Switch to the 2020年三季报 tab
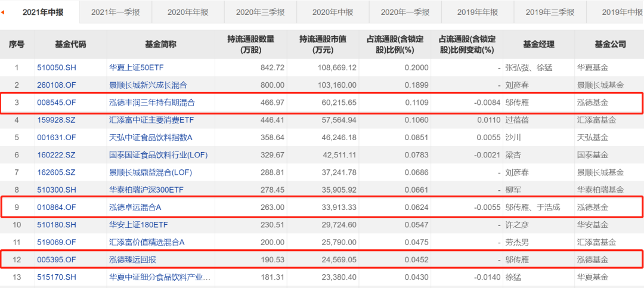644x288 pixels. pyautogui.click(x=261, y=11)
